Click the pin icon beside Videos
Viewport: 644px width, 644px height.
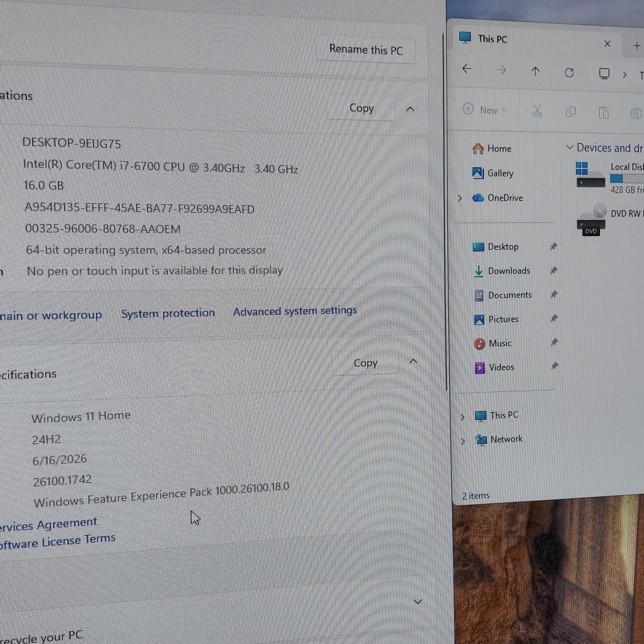[x=554, y=366]
